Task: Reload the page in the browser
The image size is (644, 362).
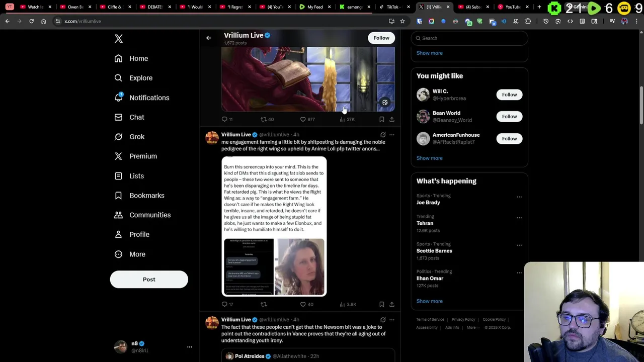Action: pos(31,21)
